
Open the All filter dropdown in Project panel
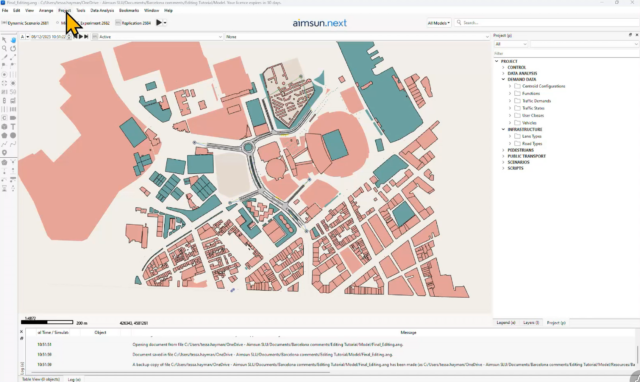point(511,44)
